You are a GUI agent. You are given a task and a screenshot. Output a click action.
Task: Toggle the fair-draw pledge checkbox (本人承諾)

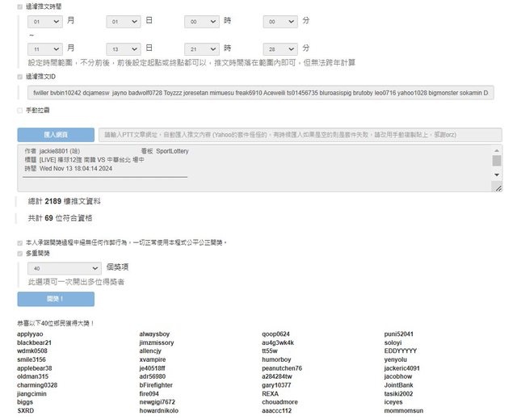tap(20, 242)
